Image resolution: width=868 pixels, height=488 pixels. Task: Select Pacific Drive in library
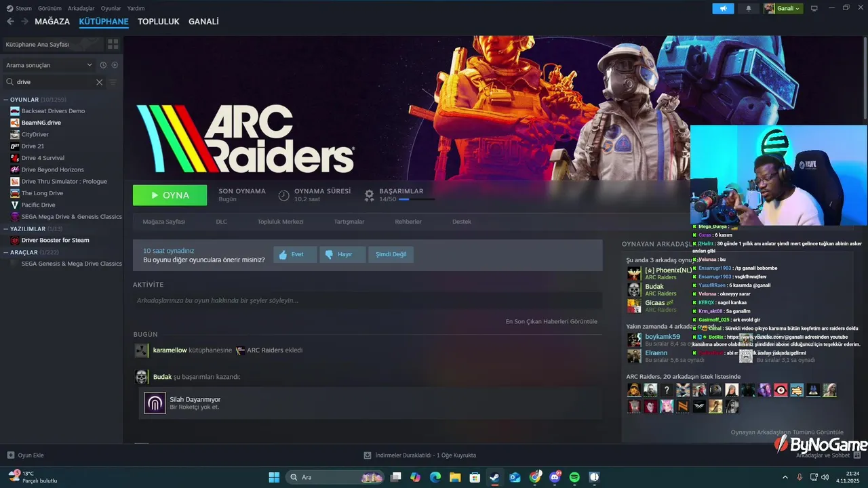(x=39, y=205)
